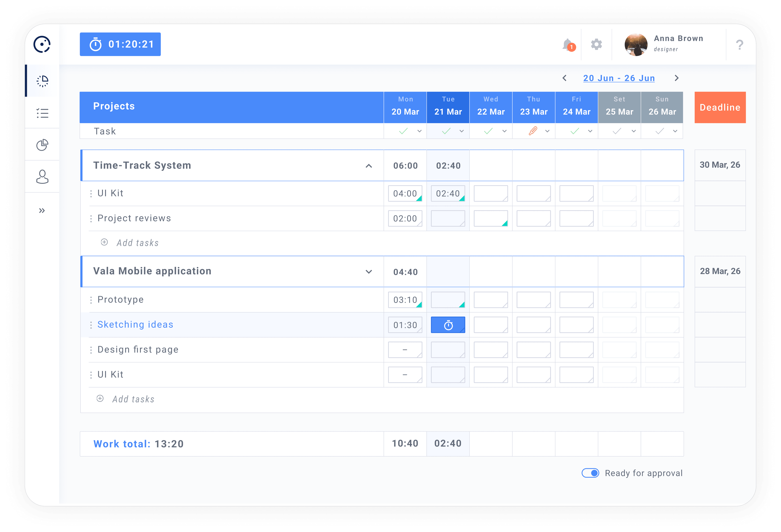Image resolution: width=781 pixels, height=532 pixels.
Task: Collapse the Time-Track System project
Action: (x=369, y=166)
